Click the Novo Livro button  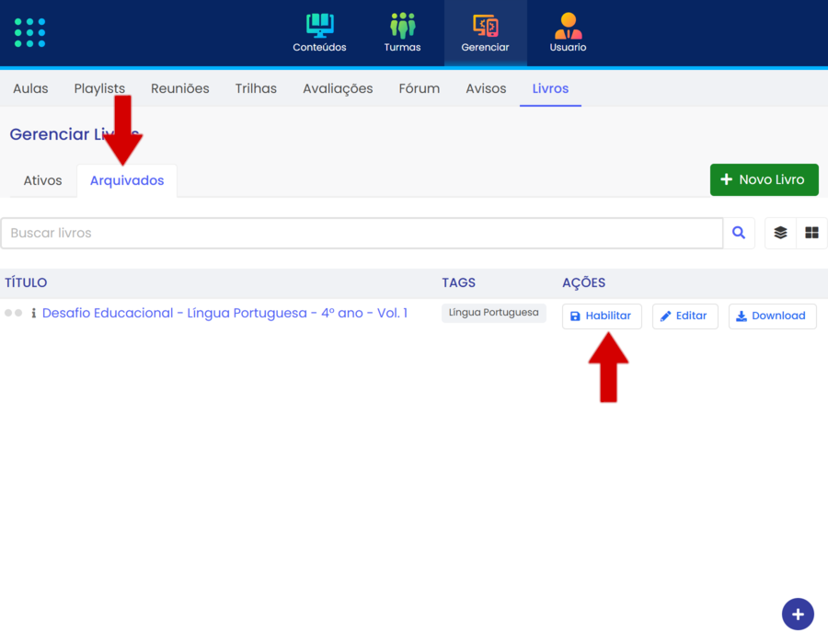[x=764, y=179]
